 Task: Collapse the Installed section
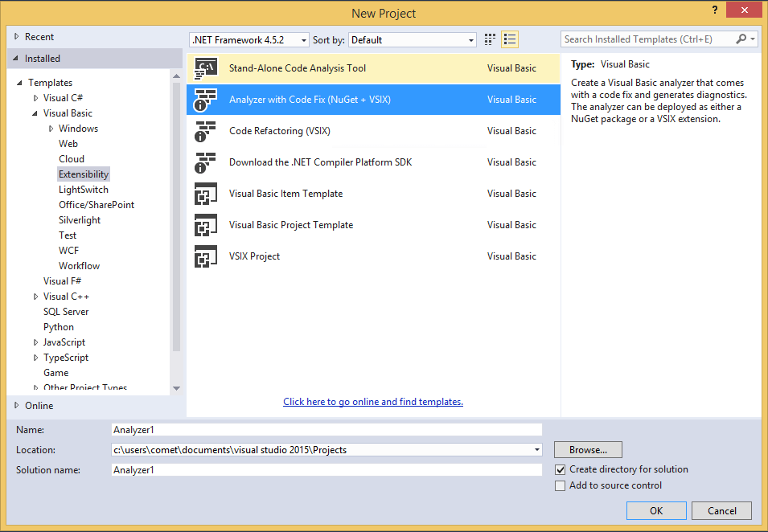pyautogui.click(x=16, y=58)
